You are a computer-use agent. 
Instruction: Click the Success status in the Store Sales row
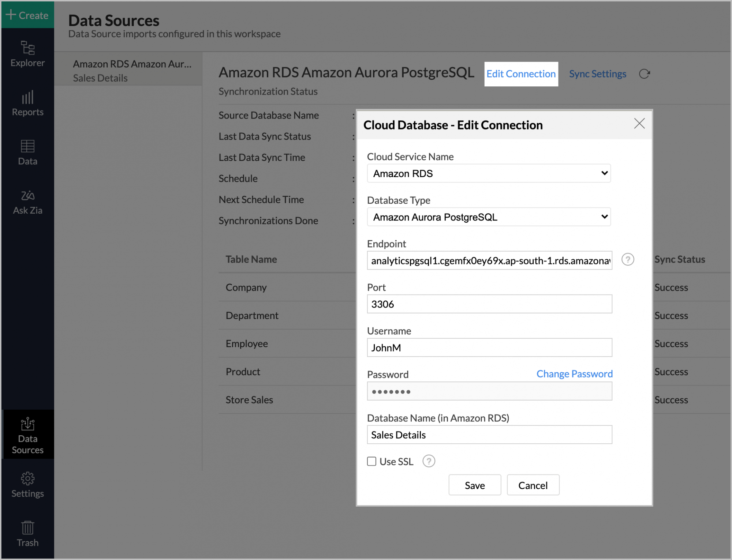pyautogui.click(x=671, y=400)
